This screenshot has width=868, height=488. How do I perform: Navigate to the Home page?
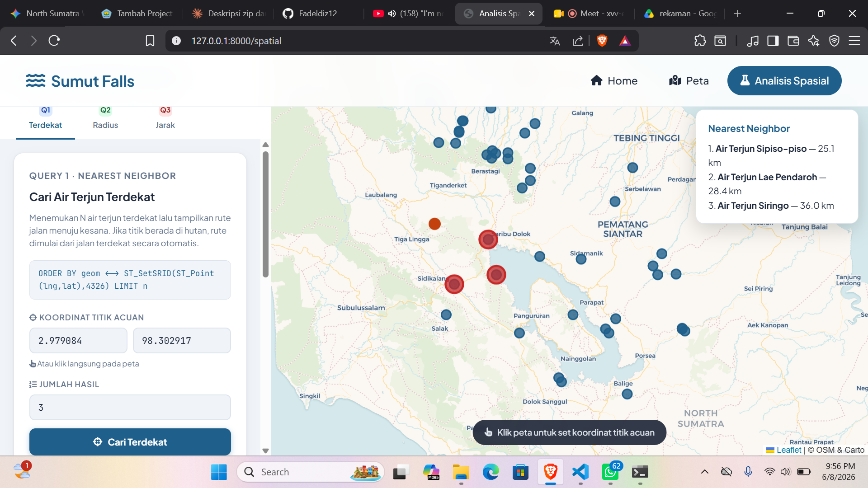click(614, 81)
